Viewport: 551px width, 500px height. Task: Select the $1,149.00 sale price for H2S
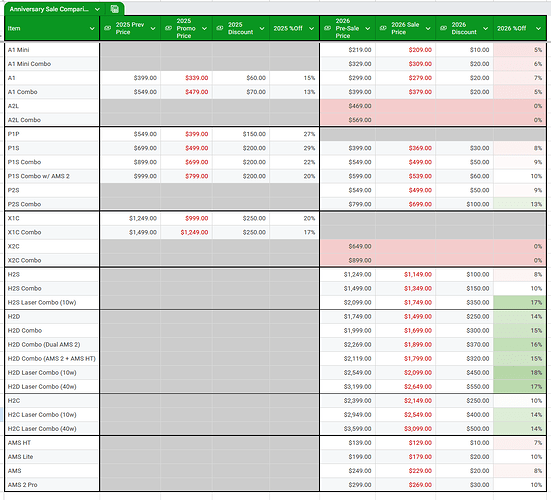[406, 275]
